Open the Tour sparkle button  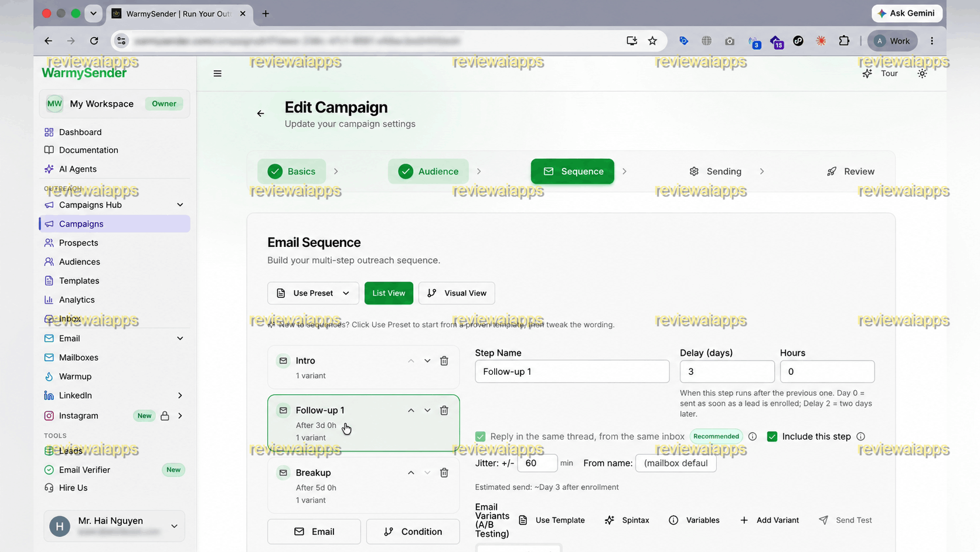[x=880, y=73]
